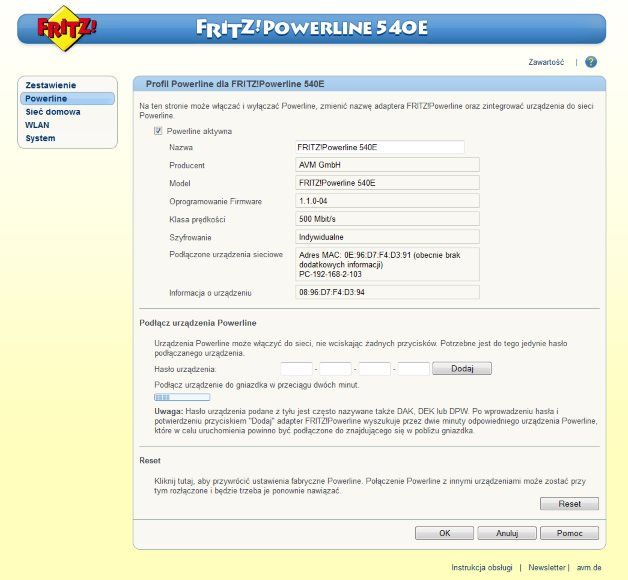Image resolution: width=628 pixels, height=580 pixels.
Task: Click the Pomoc button
Action: point(569,533)
